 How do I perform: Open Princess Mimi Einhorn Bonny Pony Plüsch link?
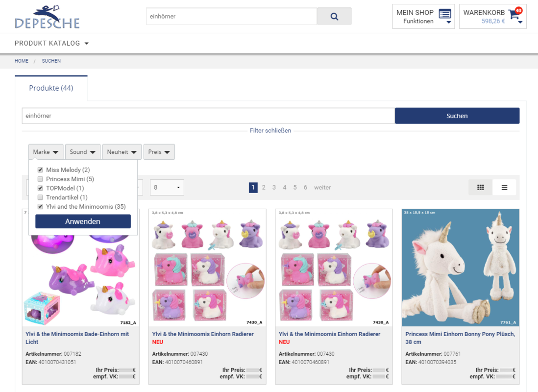(x=460, y=338)
